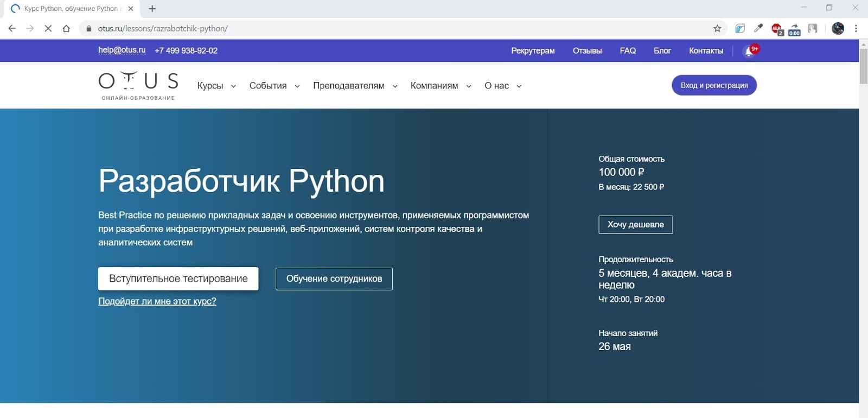Viewport: 868px width, 418px height.
Task: Click the page vertical scrollbar thumb
Action: pos(863,66)
